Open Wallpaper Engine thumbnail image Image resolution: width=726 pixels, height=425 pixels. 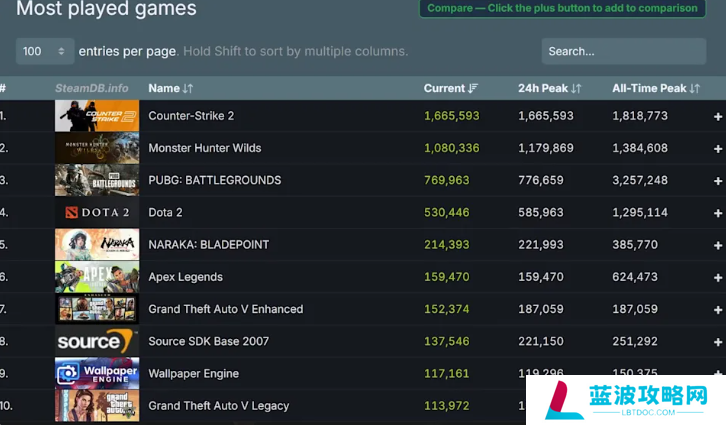(97, 373)
